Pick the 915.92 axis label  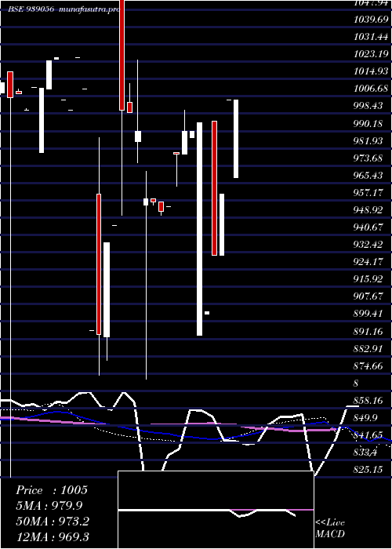(x=368, y=279)
